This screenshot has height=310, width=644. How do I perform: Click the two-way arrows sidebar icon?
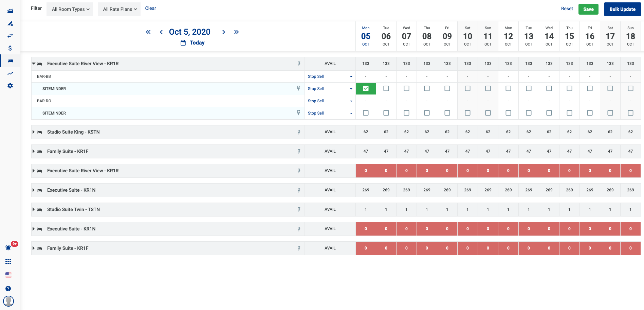click(x=10, y=36)
